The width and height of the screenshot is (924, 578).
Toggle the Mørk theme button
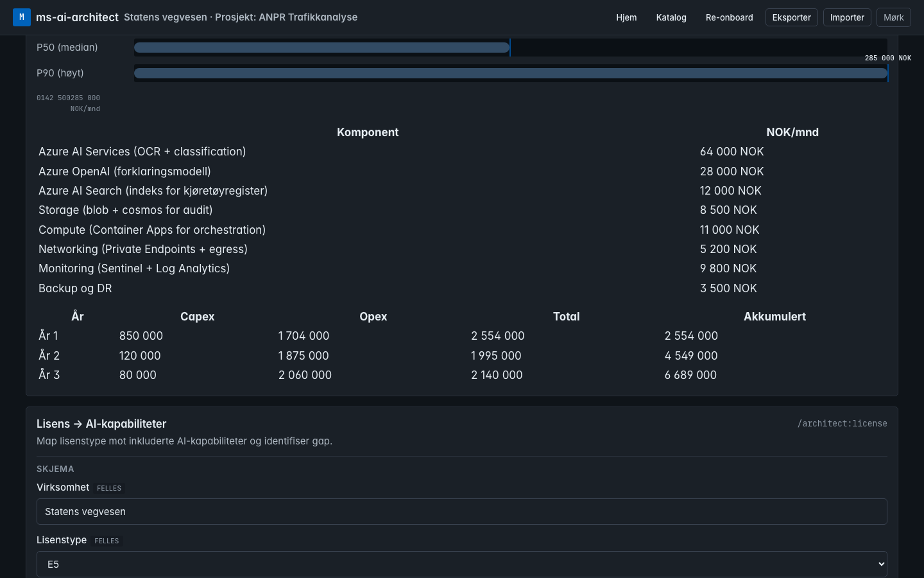click(x=894, y=17)
